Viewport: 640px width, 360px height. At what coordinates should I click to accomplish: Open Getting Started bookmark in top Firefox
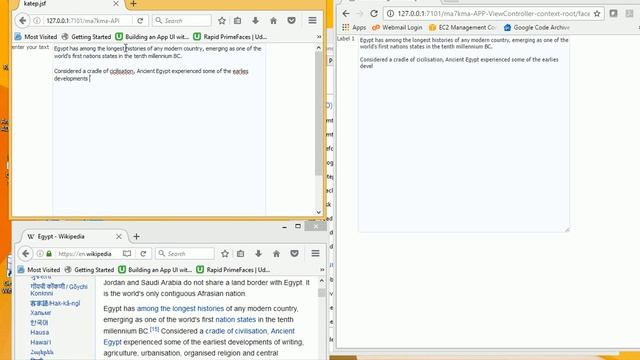click(86, 37)
